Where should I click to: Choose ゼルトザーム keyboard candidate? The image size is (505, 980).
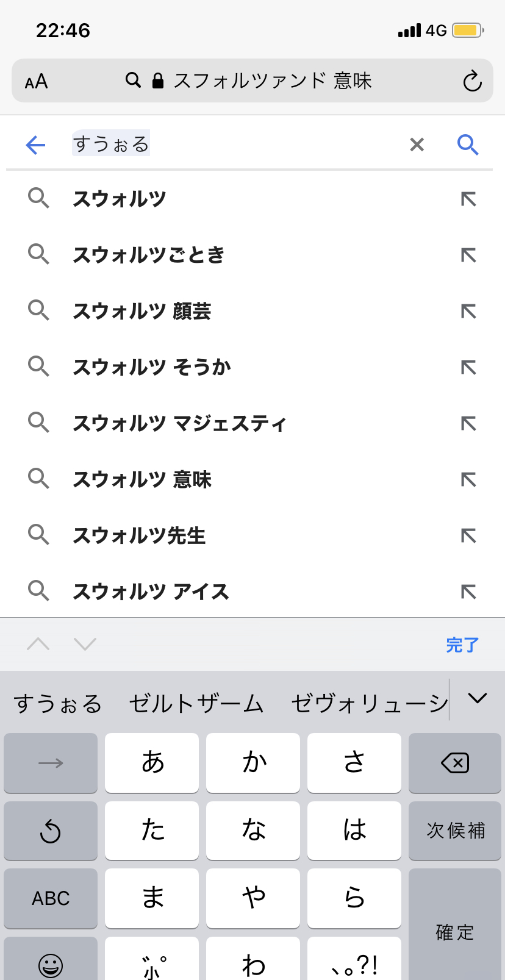click(196, 704)
